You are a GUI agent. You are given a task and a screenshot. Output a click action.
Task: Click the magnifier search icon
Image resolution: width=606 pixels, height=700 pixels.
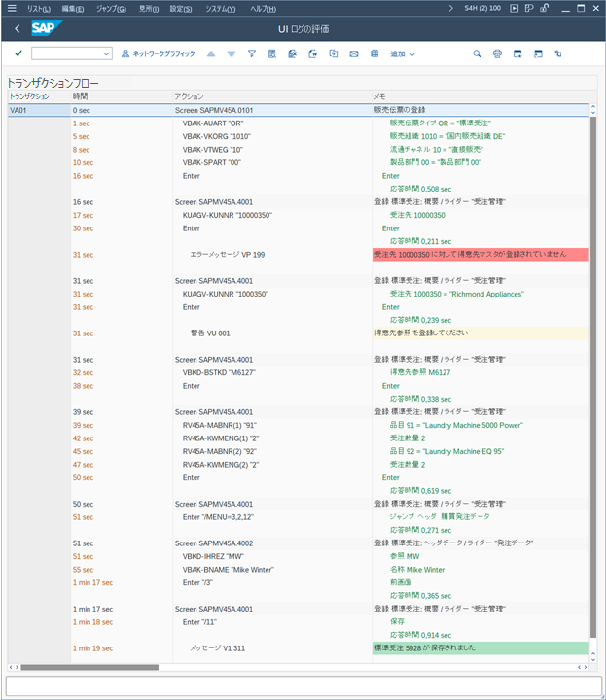tap(477, 53)
